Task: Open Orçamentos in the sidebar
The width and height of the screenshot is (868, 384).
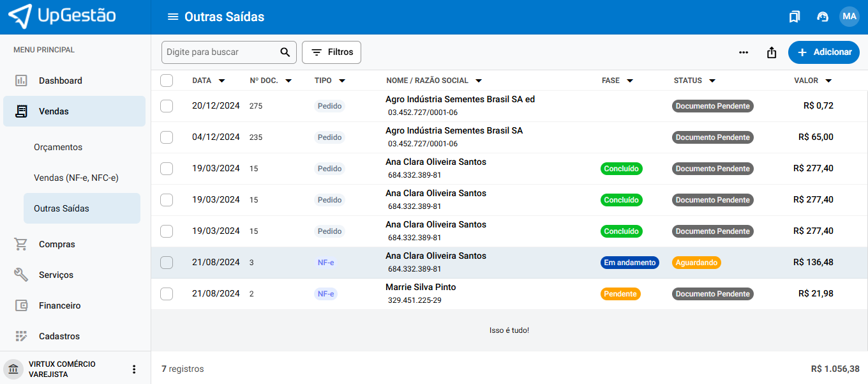Action: 58,147
